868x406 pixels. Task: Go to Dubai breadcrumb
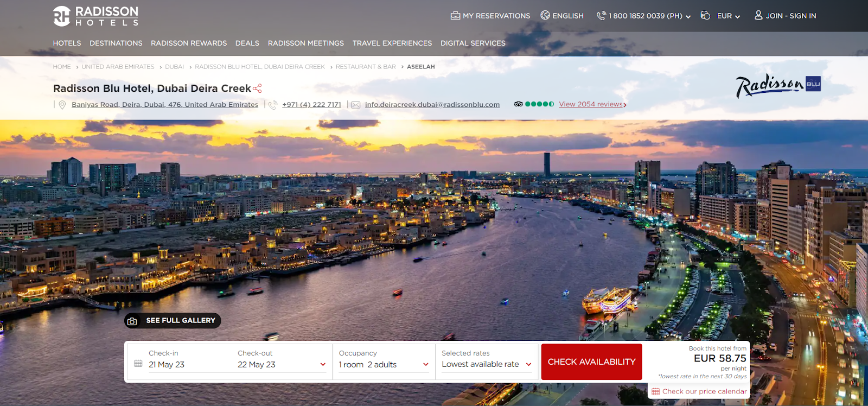[175, 67]
